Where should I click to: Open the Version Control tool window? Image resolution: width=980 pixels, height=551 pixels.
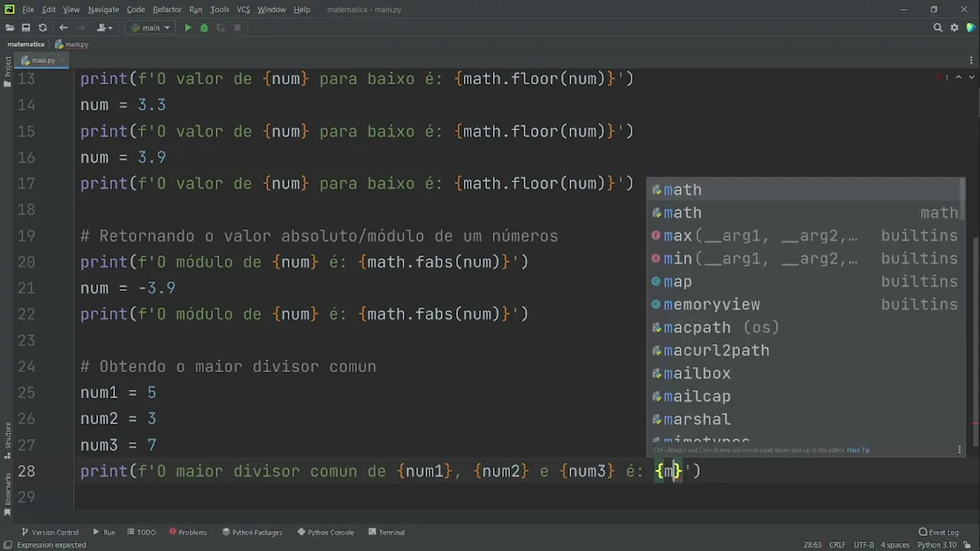point(50,532)
